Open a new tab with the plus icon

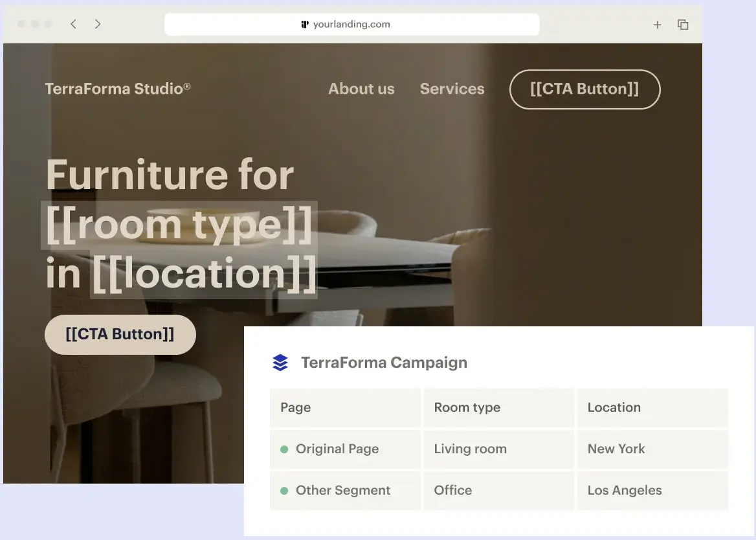click(658, 25)
